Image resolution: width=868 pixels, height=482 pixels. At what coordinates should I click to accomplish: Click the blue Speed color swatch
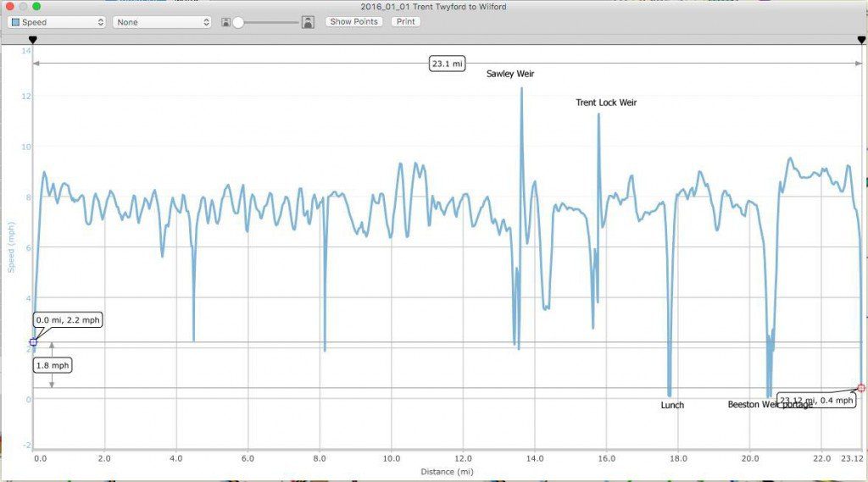pos(15,22)
